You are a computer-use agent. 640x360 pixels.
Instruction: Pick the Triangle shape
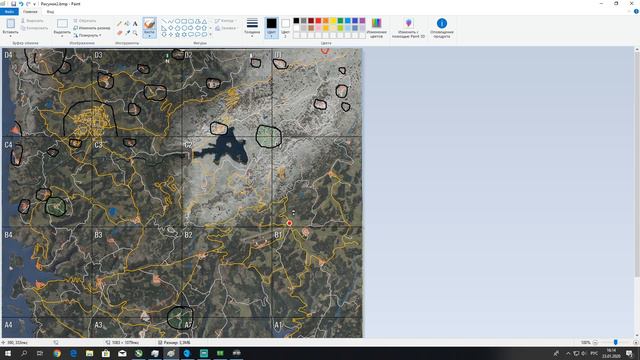pyautogui.click(x=204, y=21)
